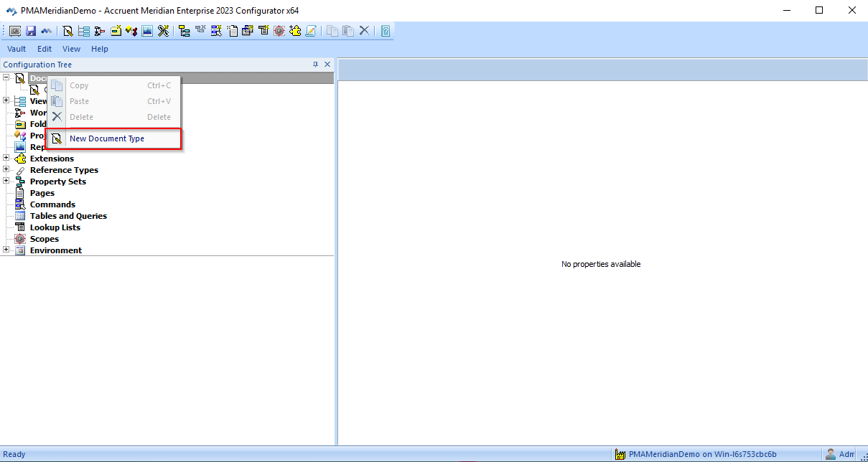Screen dimensions: 868x462
Task: Close the Configuration Tree panel
Action: 327,65
